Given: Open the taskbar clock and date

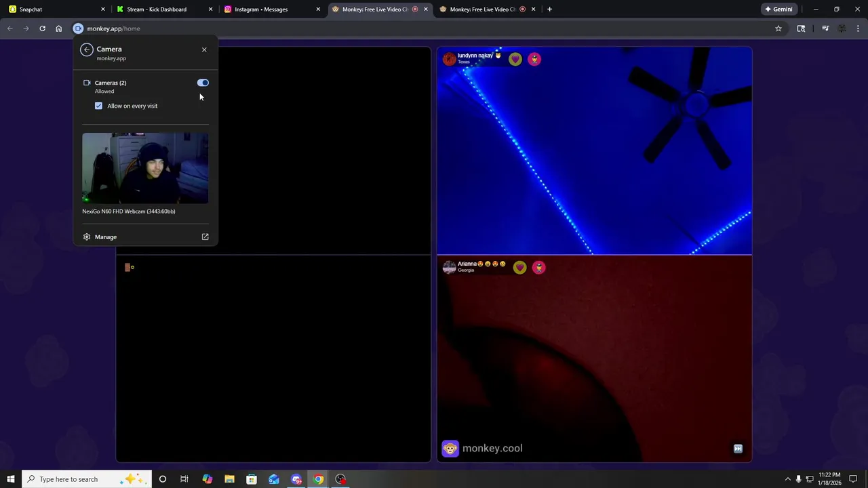Looking at the screenshot, I should pyautogui.click(x=830, y=479).
